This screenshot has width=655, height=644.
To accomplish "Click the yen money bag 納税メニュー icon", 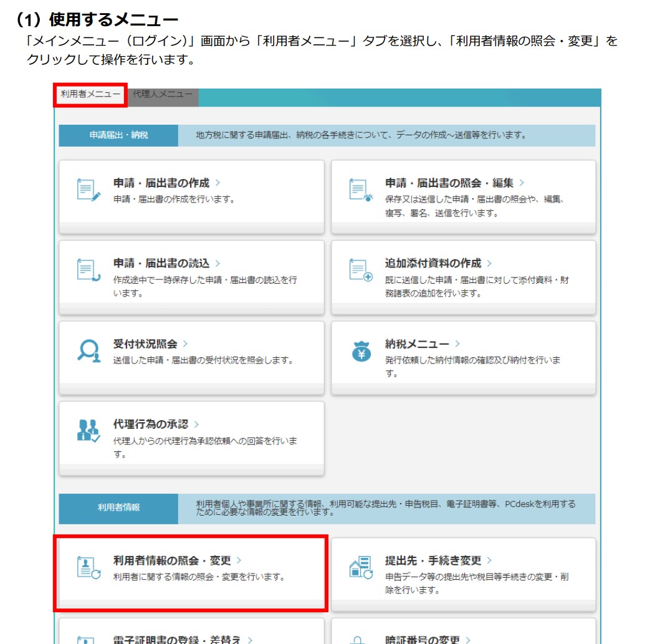I will point(360,350).
